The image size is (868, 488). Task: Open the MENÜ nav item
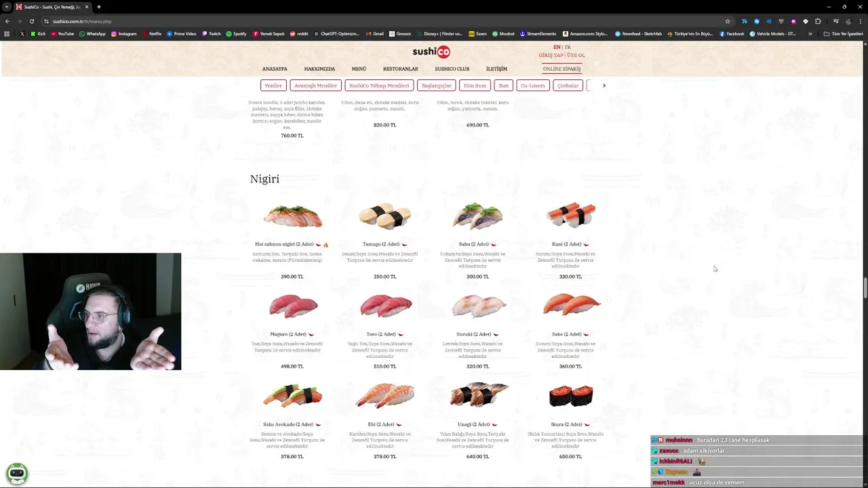pyautogui.click(x=359, y=68)
